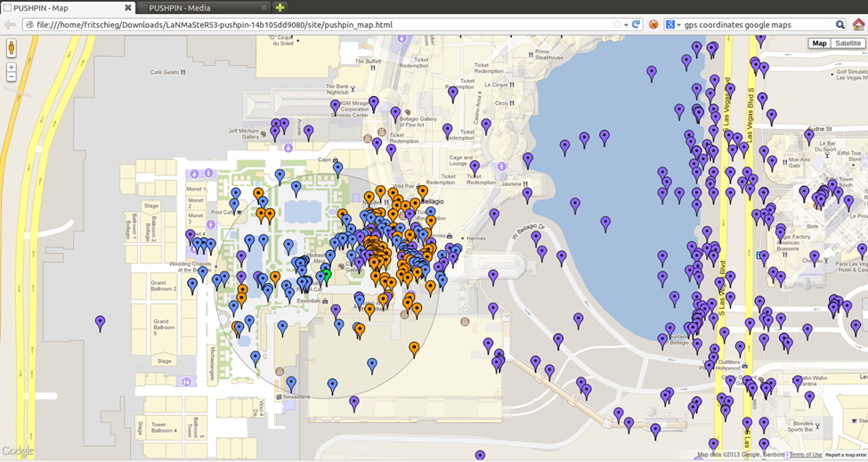This screenshot has width=868, height=462.
Task: Focus the address bar with the file URL
Action: tap(321, 25)
